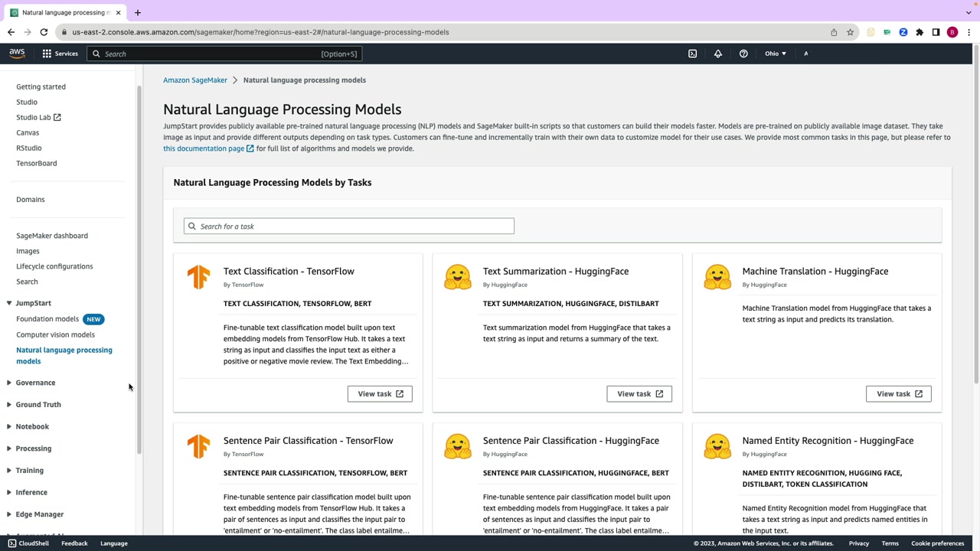Collapse the JumpStart section
980x551 pixels.
point(9,303)
